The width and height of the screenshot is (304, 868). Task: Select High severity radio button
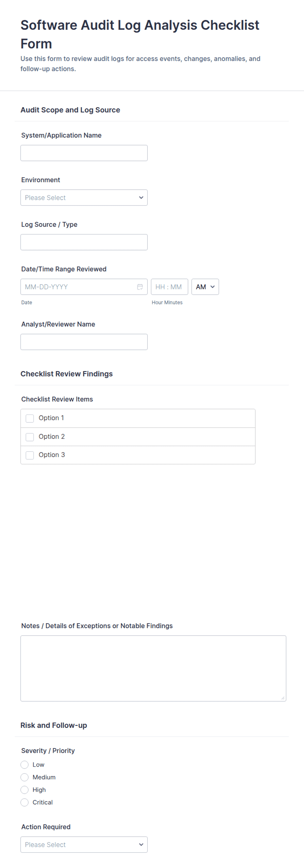[x=25, y=790]
